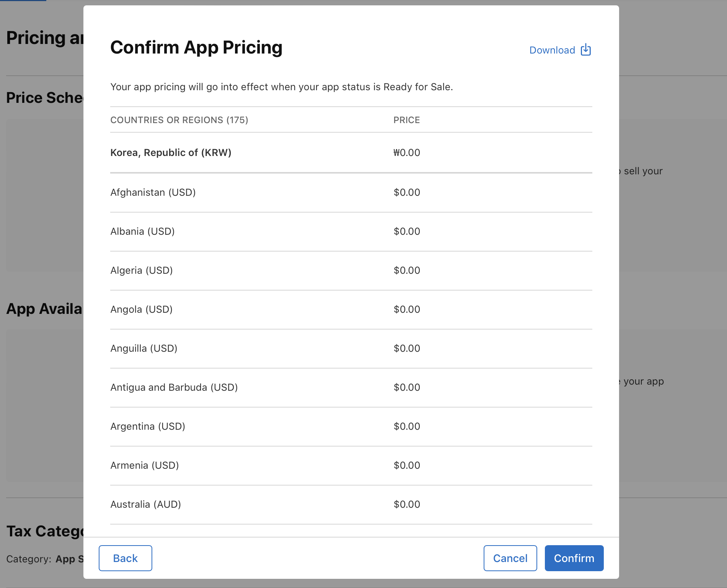Select the Armenia (USD) entry
Viewport: 727px width, 588px height.
(x=145, y=465)
